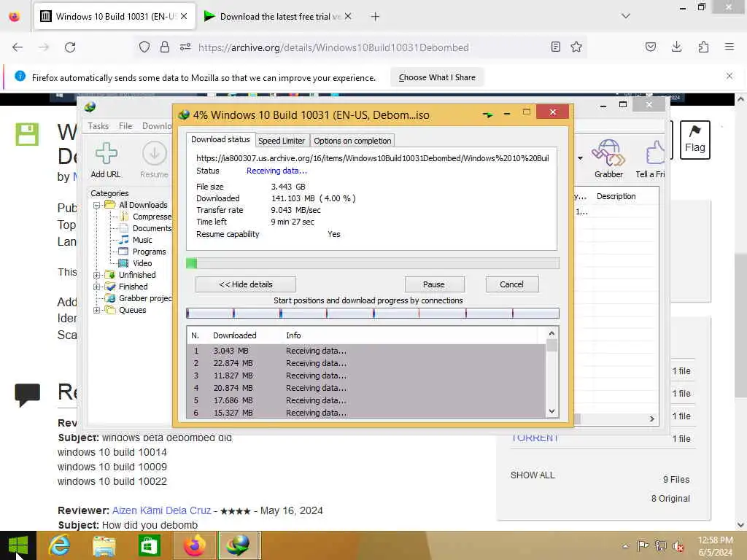Select the Grabber projects tree item

[x=145, y=298]
